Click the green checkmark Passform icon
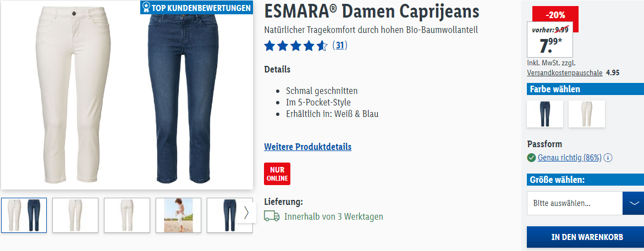644x251 pixels. (531, 158)
